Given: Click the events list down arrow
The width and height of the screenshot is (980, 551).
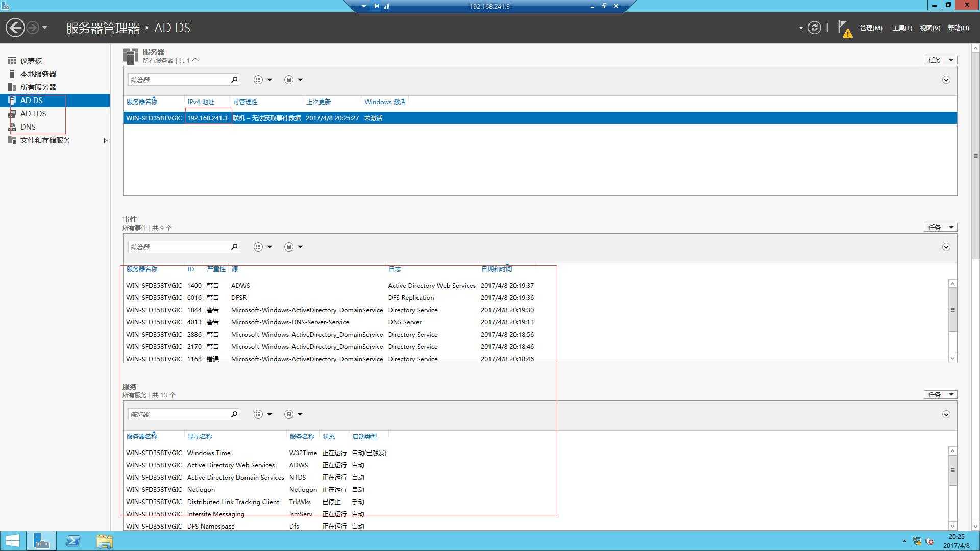Looking at the screenshot, I should click(x=952, y=358).
